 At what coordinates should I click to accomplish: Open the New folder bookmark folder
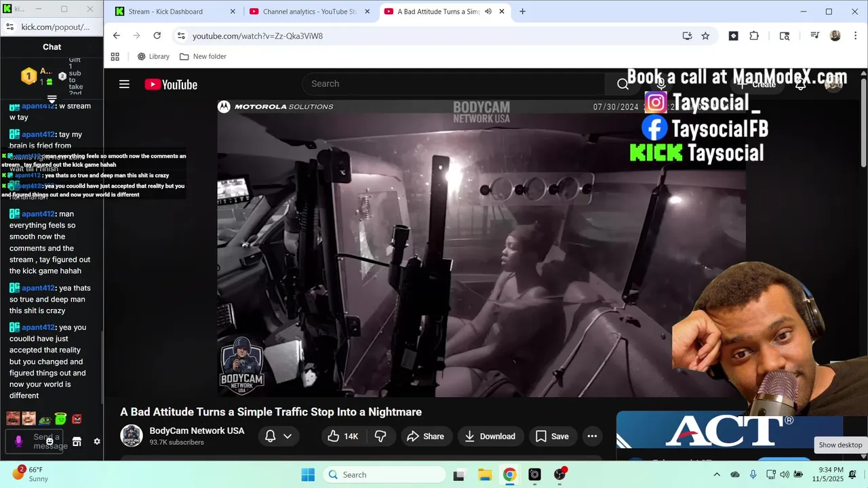(x=203, y=56)
